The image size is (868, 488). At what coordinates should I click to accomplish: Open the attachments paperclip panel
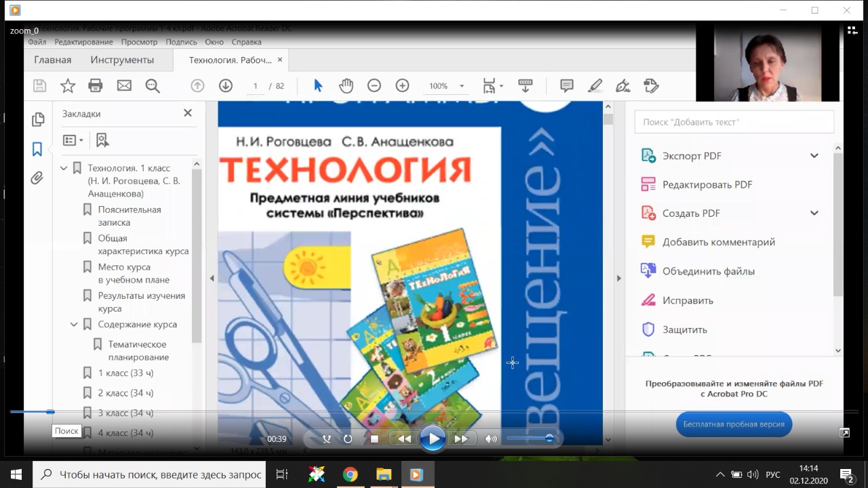coord(37,178)
